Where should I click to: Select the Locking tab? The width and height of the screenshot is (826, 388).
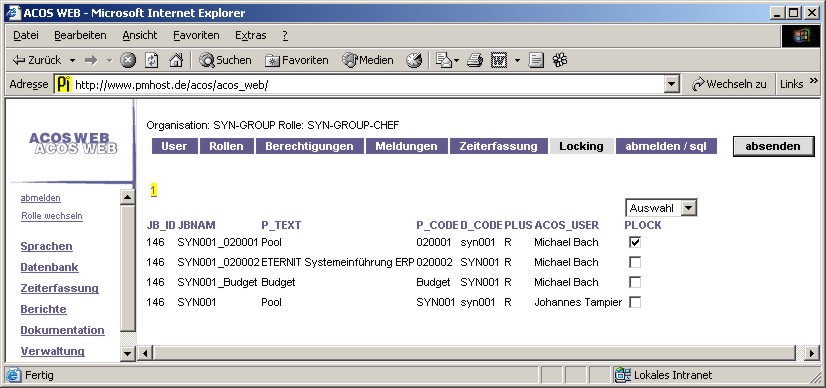pyautogui.click(x=582, y=146)
